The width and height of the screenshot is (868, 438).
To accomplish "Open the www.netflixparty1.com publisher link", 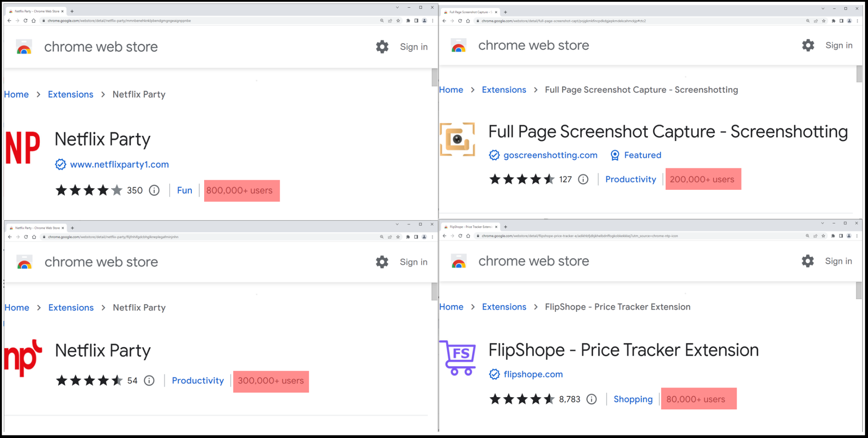I will [119, 164].
